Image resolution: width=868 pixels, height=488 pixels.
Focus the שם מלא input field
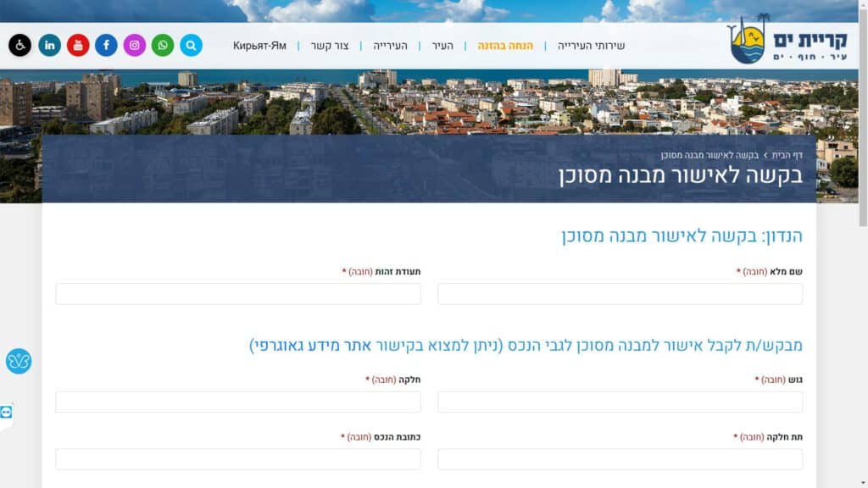click(620, 294)
